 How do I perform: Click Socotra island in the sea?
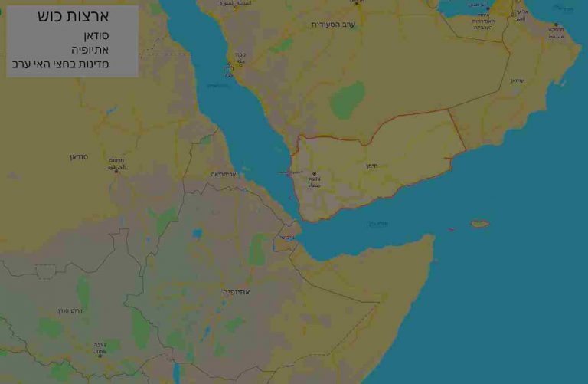coord(480,224)
